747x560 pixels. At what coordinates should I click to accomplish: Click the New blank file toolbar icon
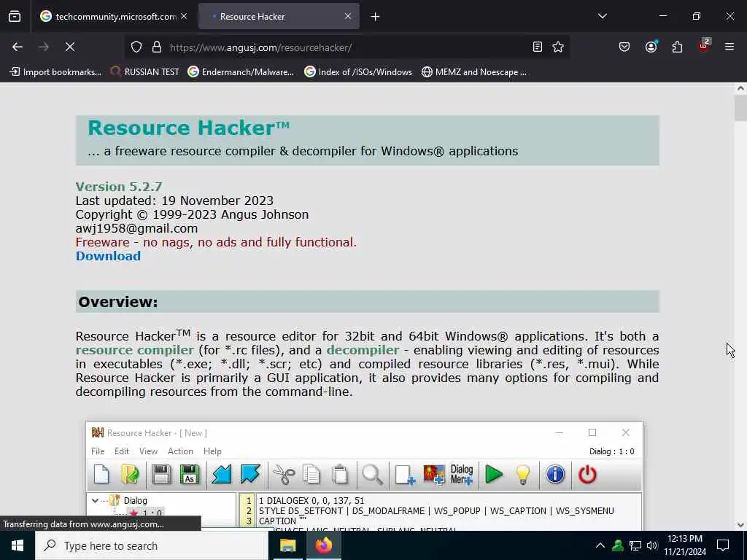pyautogui.click(x=101, y=475)
